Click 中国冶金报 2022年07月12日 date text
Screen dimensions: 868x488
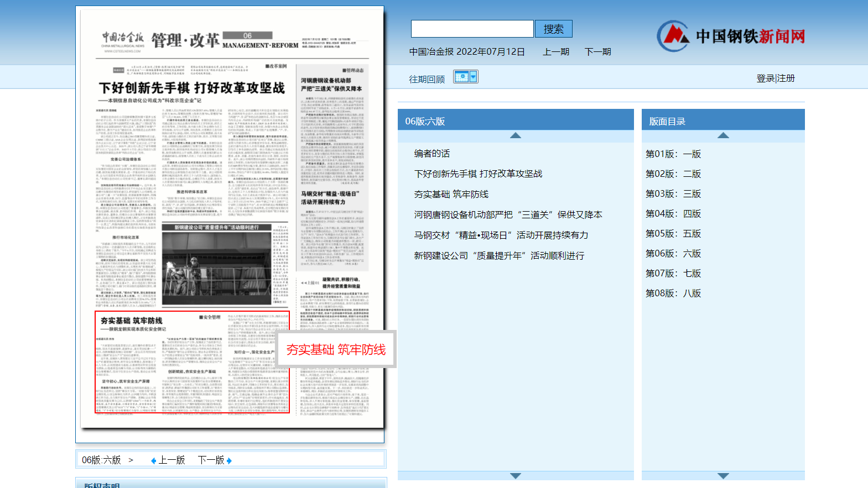pos(467,51)
